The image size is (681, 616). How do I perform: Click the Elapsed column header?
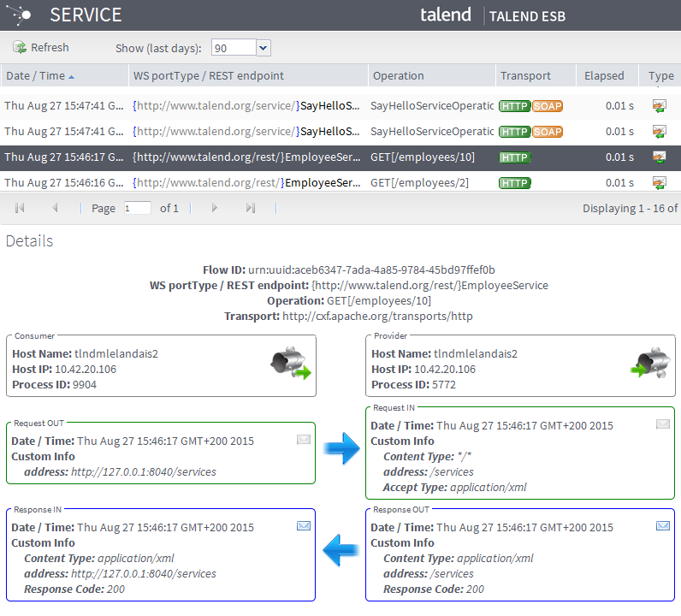point(607,75)
